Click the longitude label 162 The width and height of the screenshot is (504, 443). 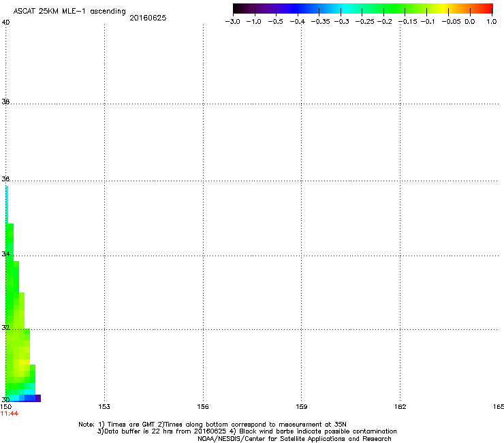pyautogui.click(x=400, y=407)
